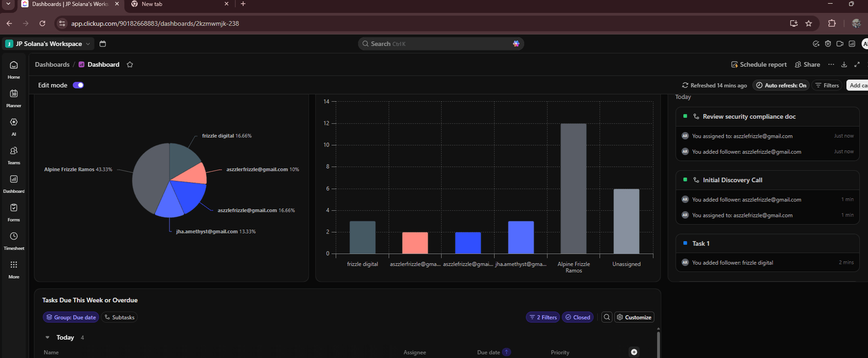
Task: Open Teams from the sidebar
Action: (14, 154)
